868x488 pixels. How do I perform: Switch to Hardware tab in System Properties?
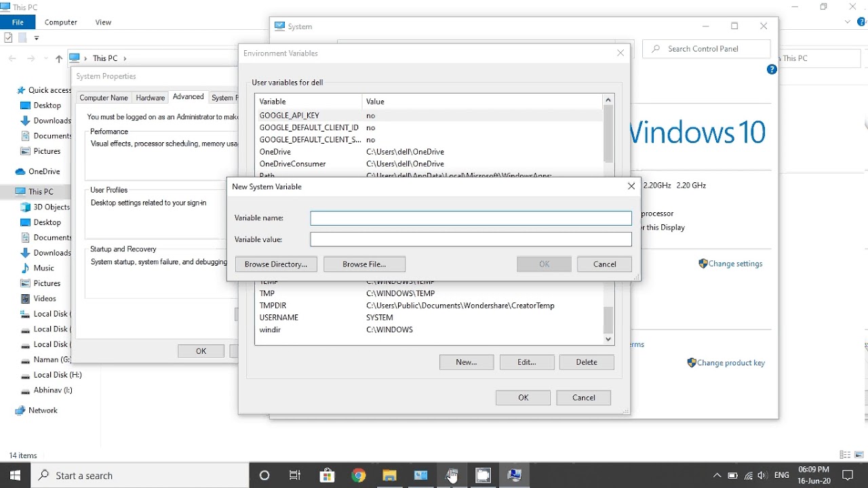[x=150, y=98]
